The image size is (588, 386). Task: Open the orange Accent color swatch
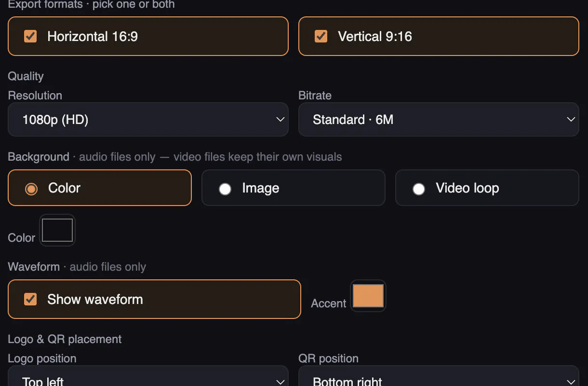pyautogui.click(x=368, y=296)
